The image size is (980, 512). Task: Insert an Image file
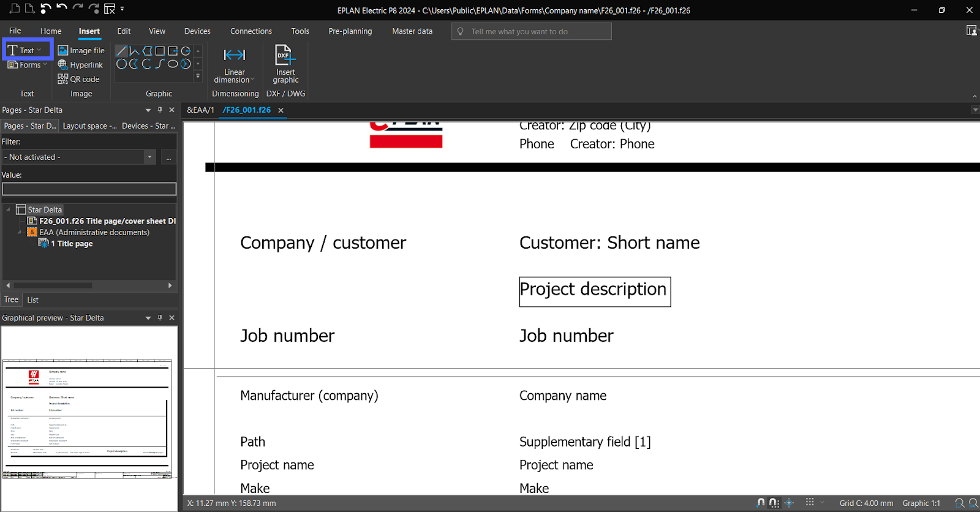point(81,50)
